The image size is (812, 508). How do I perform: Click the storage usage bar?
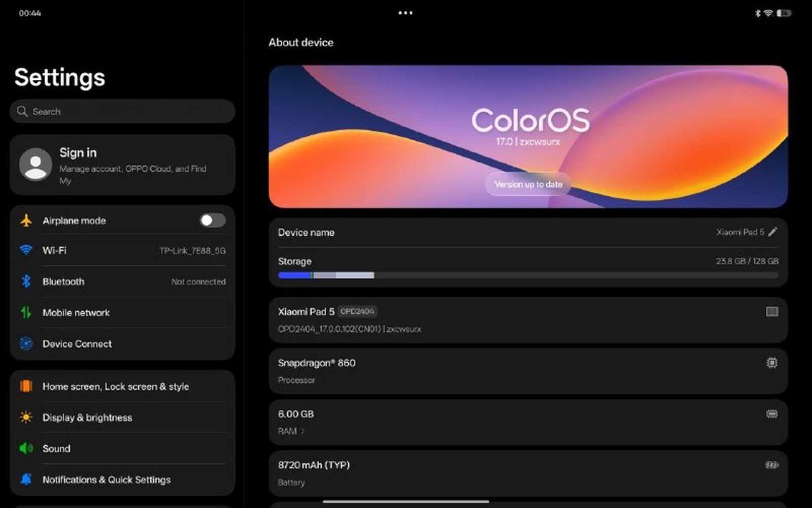(528, 275)
